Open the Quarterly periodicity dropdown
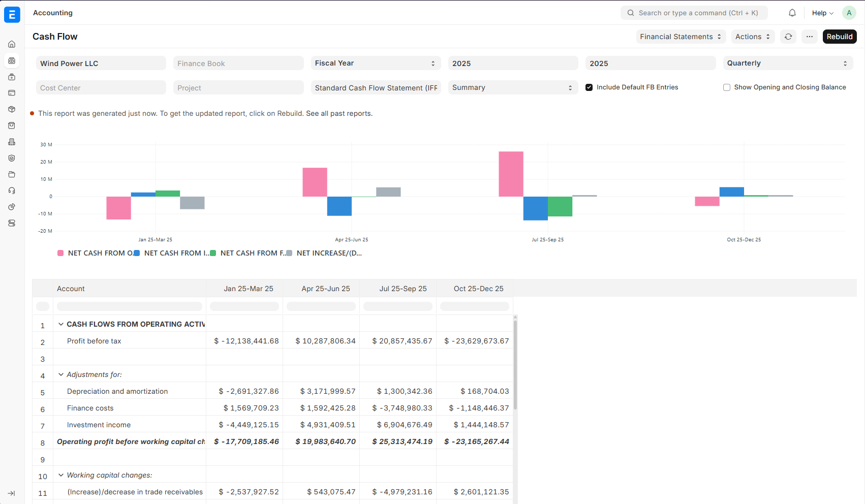 point(786,63)
